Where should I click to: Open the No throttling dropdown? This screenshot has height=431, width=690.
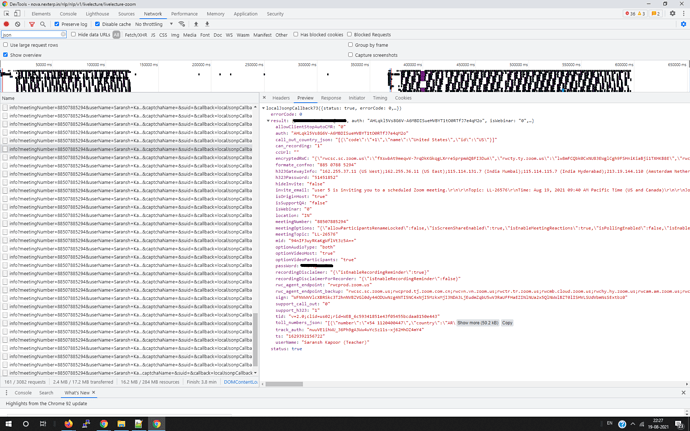point(154,24)
